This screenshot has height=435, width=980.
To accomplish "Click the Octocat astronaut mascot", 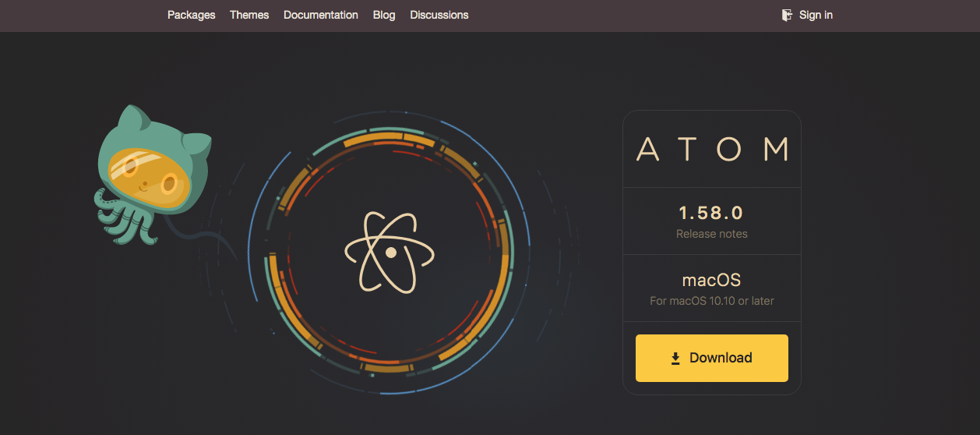I will point(152,175).
